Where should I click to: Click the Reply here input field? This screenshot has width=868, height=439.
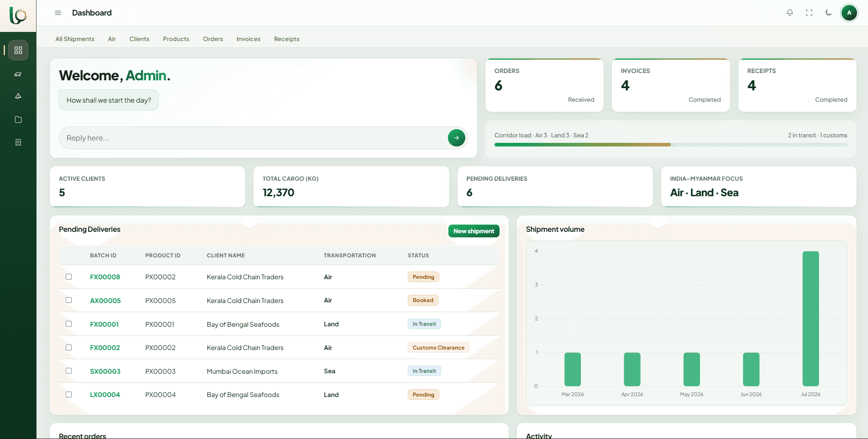(253, 138)
